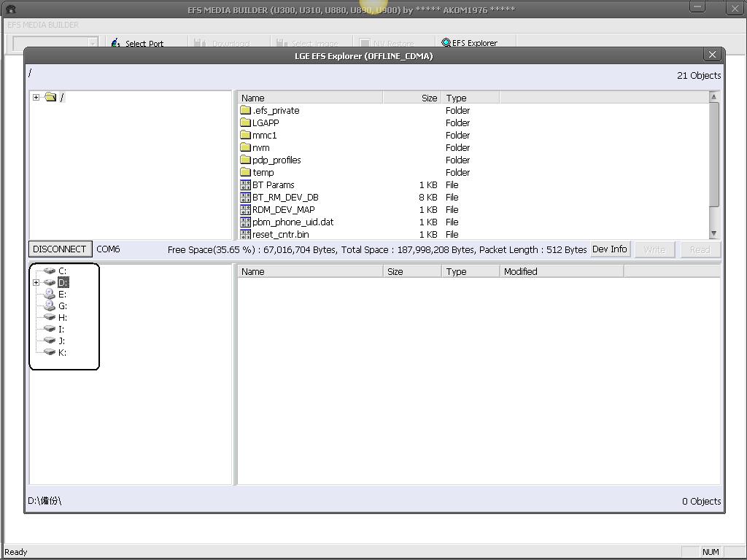Click the 'Folder' type of LGAPP row
747x560 pixels.
point(458,122)
